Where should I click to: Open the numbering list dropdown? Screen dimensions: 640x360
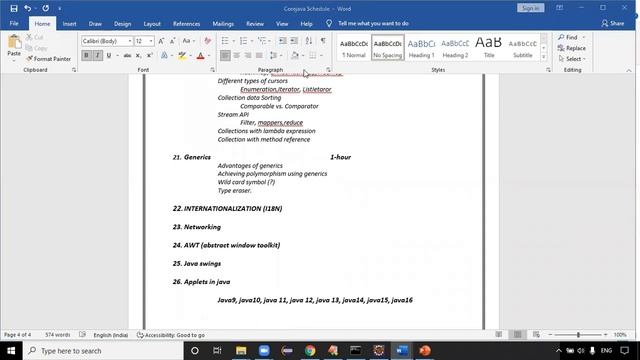point(252,41)
